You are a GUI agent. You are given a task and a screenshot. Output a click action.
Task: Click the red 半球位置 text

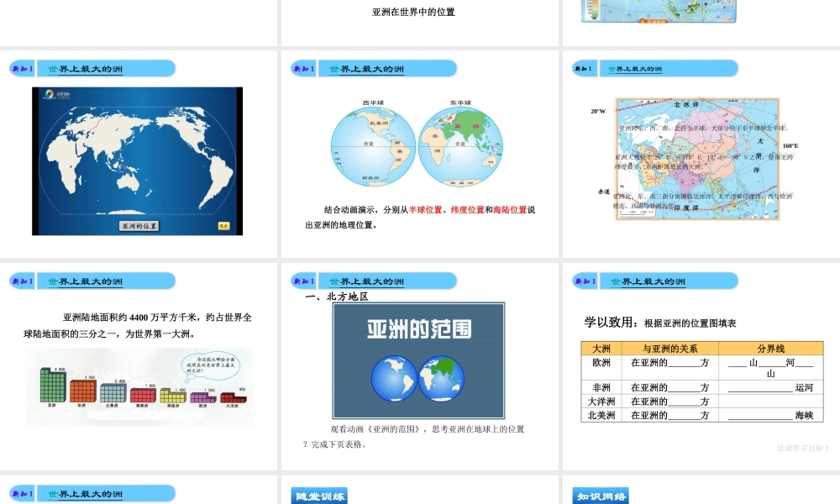point(426,210)
